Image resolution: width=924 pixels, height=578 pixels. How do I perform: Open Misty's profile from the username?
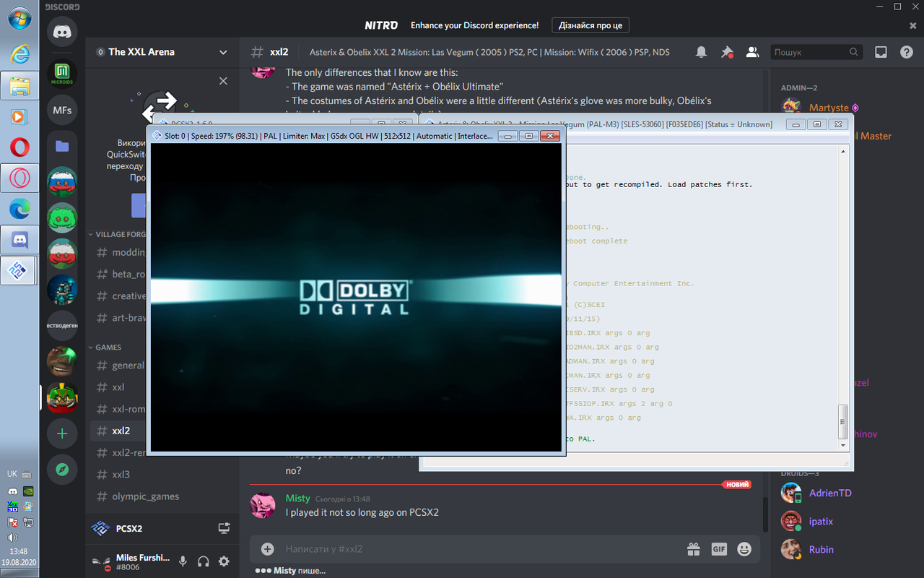click(297, 499)
